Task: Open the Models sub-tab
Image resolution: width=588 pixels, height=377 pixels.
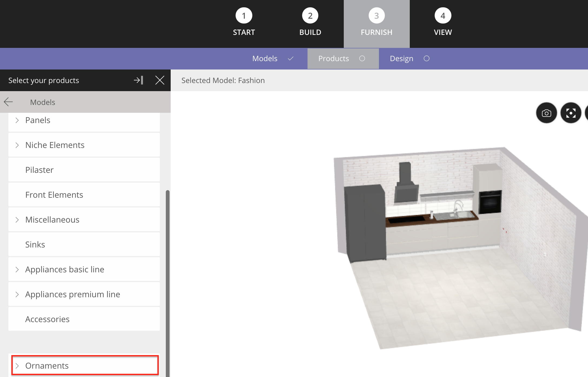Action: [x=265, y=58]
